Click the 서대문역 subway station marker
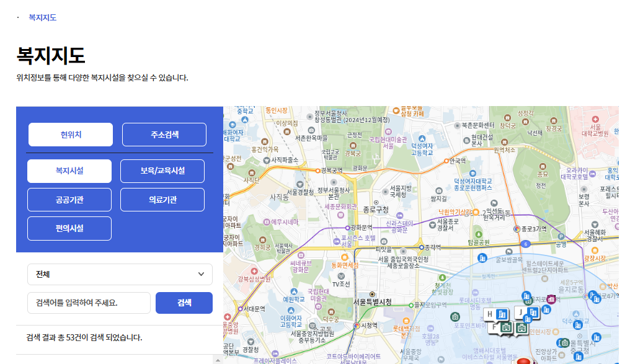 (x=241, y=309)
